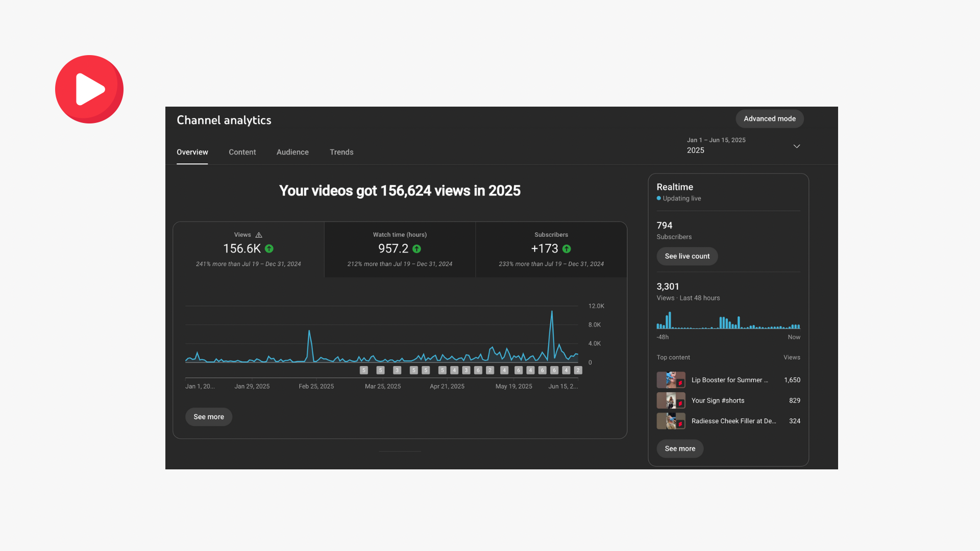Select the Watch time (hours) metric card
Viewport: 980px width, 551px height.
point(400,249)
